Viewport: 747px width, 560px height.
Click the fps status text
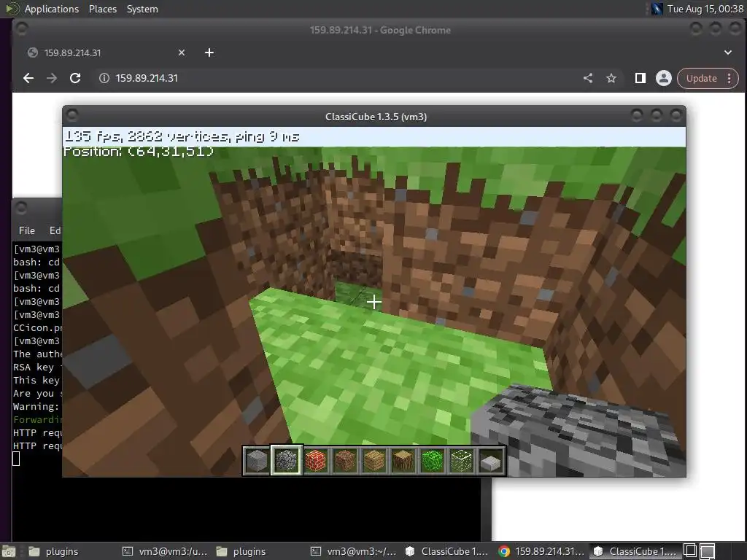point(182,137)
